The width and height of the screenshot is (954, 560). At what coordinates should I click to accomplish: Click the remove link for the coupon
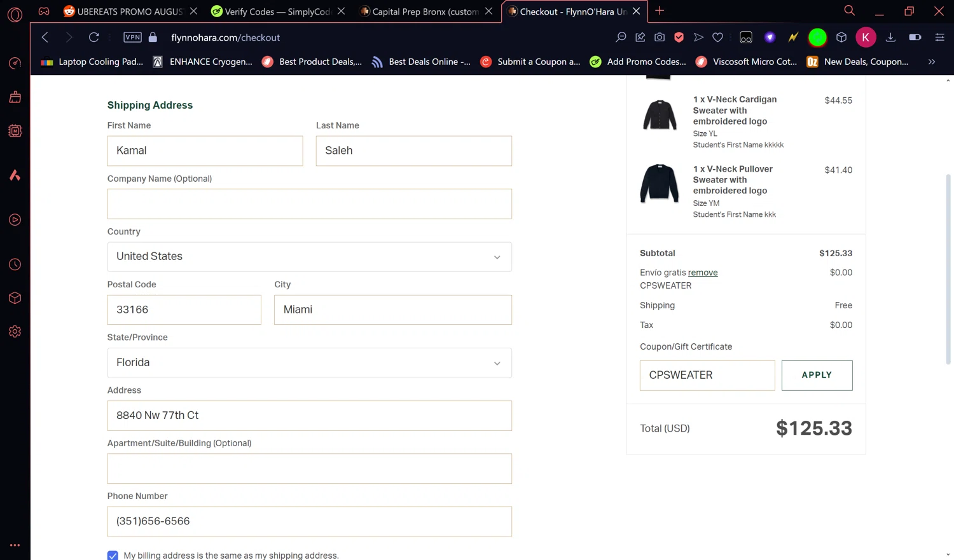coord(702,273)
